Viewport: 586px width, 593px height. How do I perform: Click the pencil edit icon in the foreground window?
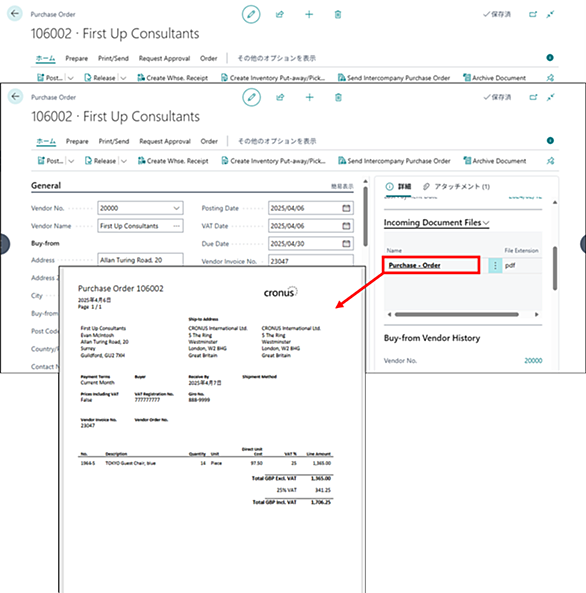[251, 98]
